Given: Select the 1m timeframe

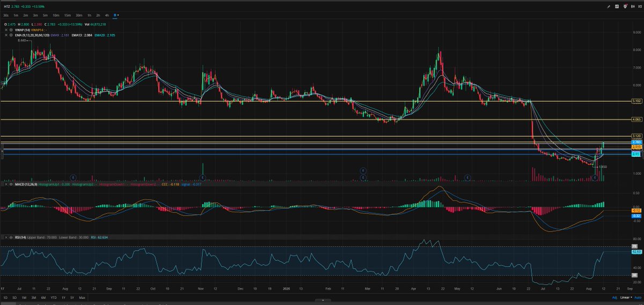Looking at the screenshot, I should [16, 16].
